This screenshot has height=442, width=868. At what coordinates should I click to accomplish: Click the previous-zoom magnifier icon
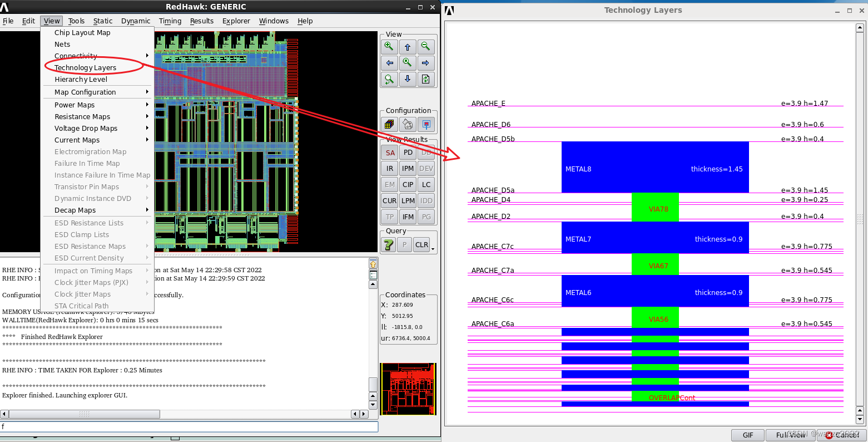[x=389, y=79]
